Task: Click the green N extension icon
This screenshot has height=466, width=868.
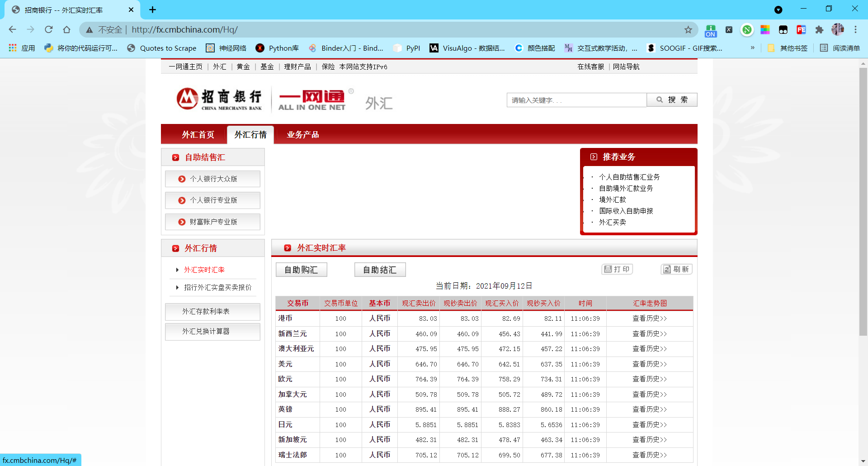Action: (x=747, y=30)
